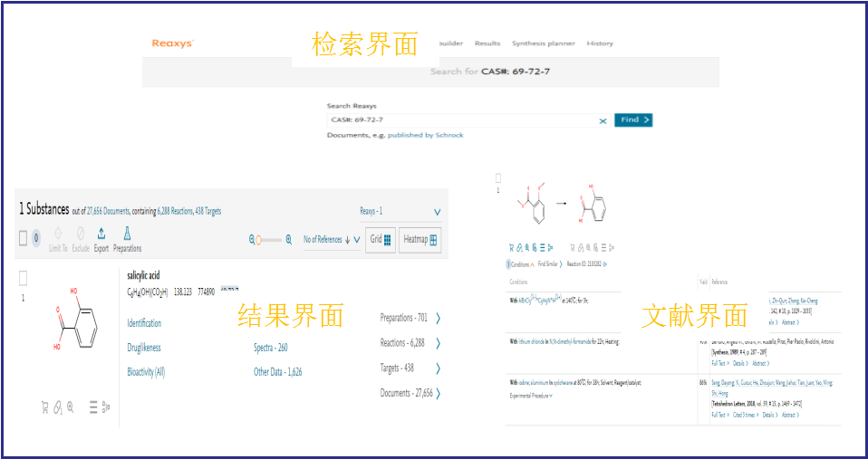Click the magnifier icon under salicylic acid structure

point(71,408)
